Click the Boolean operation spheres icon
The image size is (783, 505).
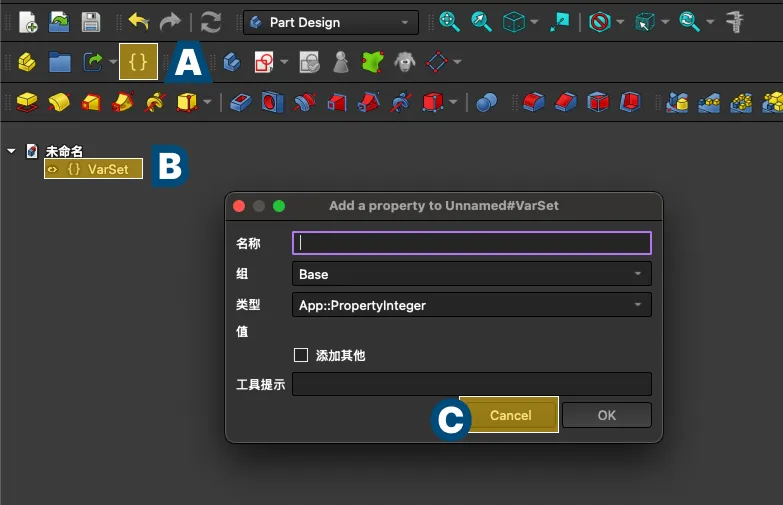487,102
